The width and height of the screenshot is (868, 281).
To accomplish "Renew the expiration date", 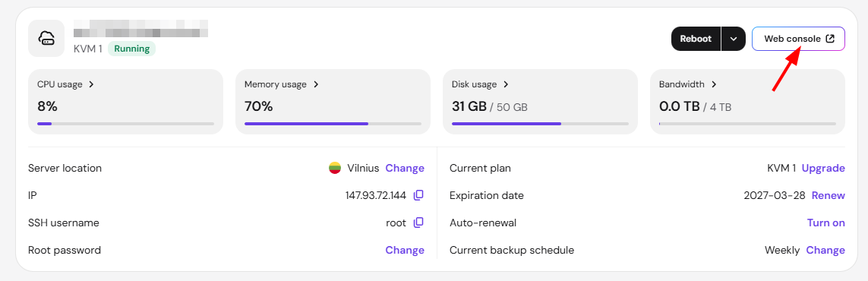I will (829, 195).
